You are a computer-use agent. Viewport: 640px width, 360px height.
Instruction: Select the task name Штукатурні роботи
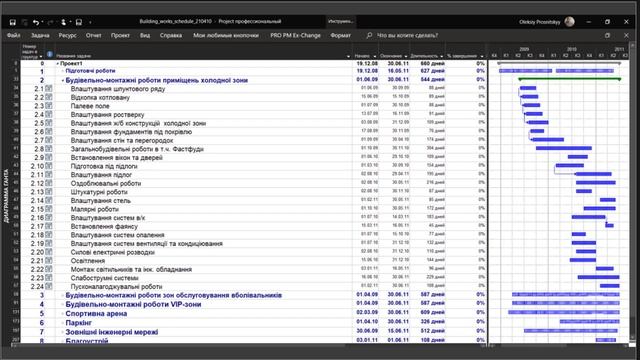click(x=99, y=192)
